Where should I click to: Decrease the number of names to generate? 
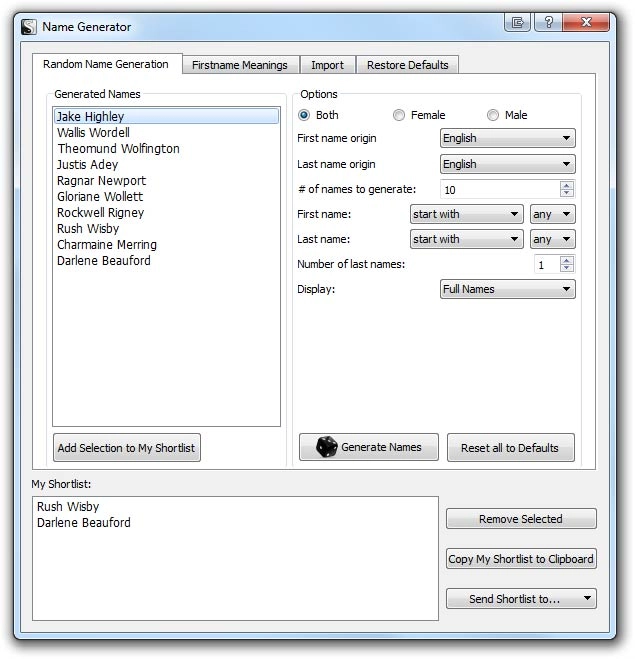567,193
